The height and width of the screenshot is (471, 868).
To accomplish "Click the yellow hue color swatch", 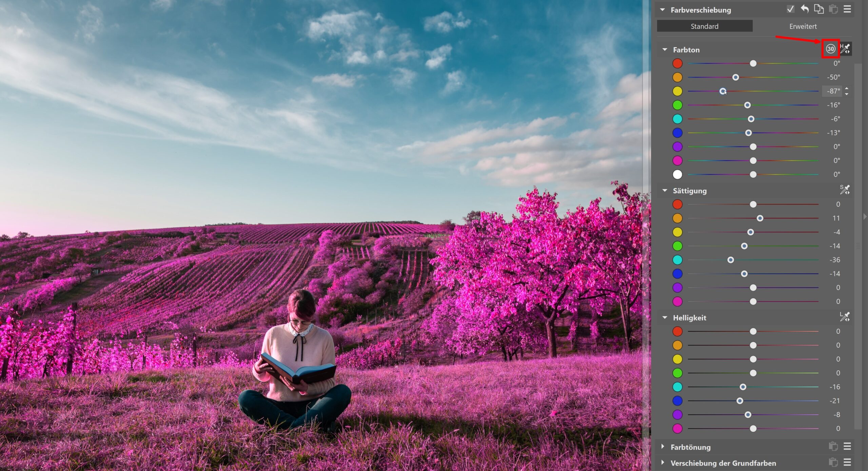I will (x=677, y=91).
